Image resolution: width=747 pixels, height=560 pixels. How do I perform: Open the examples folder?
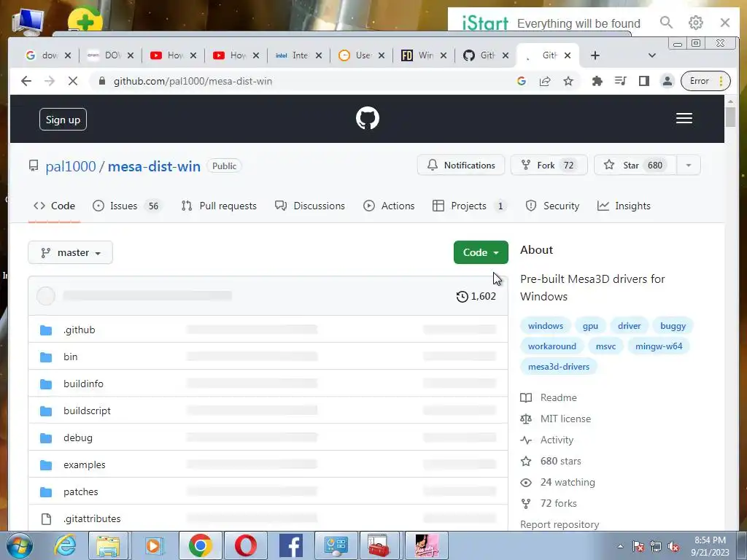pos(85,464)
